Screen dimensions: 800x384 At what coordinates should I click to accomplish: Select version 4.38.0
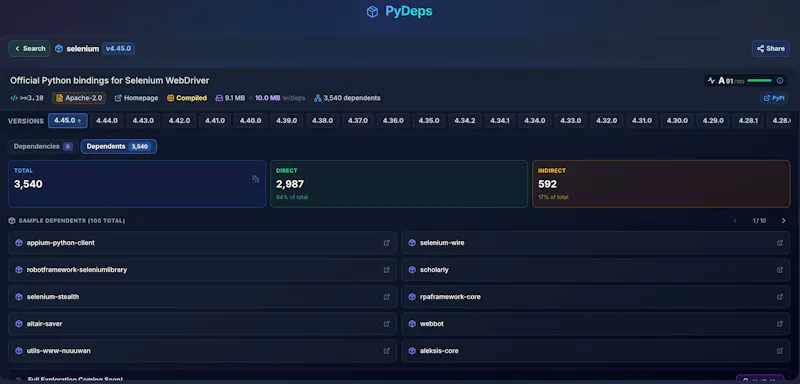click(x=322, y=121)
